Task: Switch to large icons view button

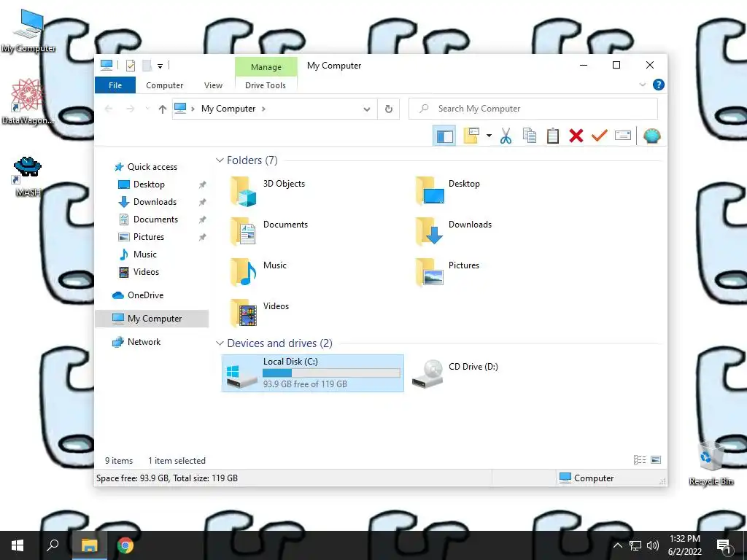Action: 656,460
